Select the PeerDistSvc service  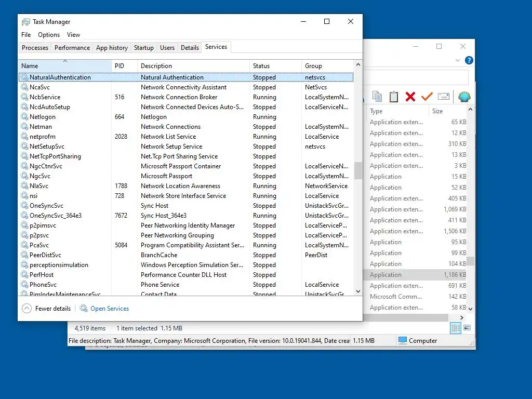pos(186,255)
